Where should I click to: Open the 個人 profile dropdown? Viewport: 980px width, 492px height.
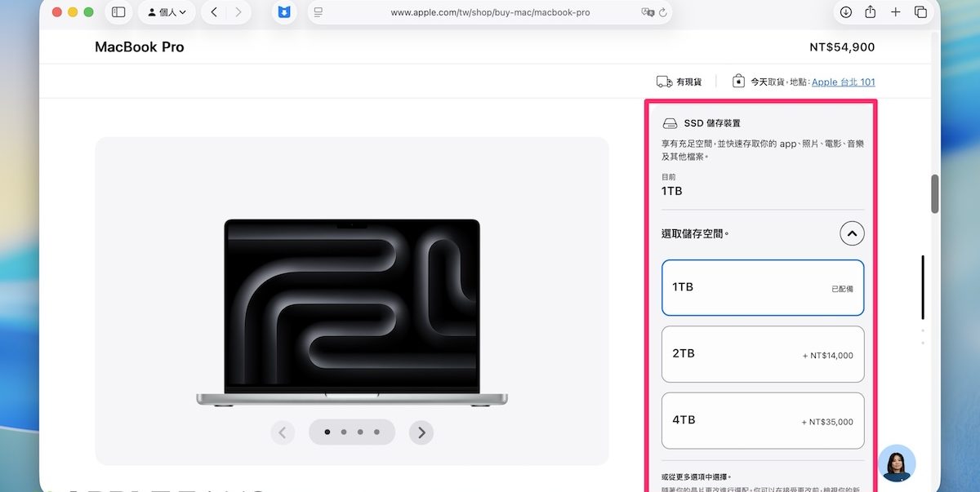[x=166, y=12]
